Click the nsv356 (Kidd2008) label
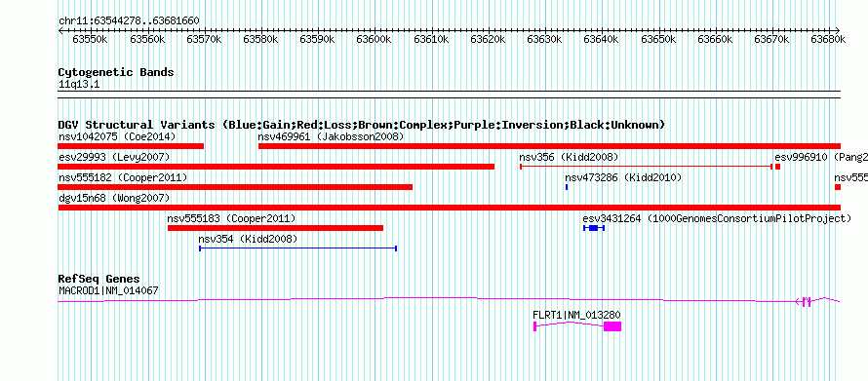 (x=569, y=158)
